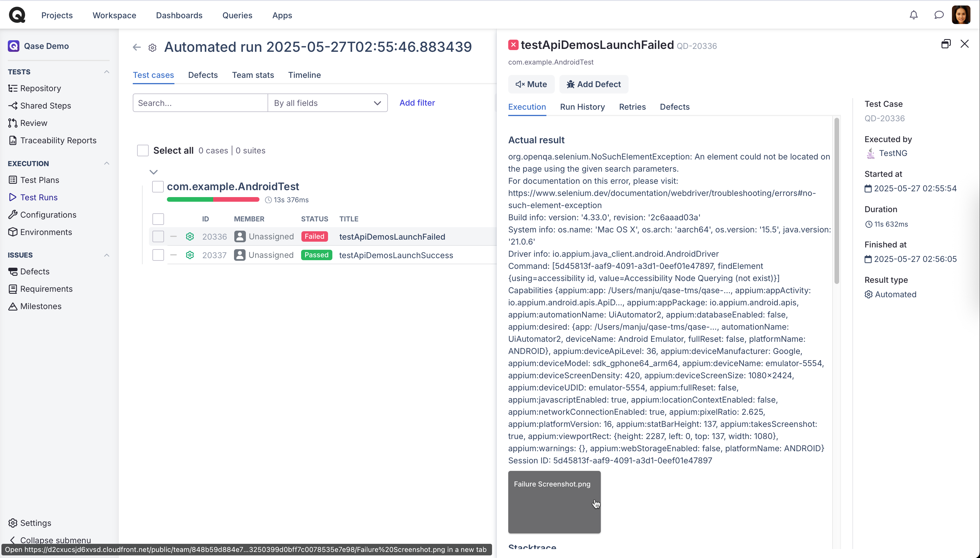980x558 pixels.
Task: Tick the com.example.AndroidTest suite checkbox
Action: 158,187
